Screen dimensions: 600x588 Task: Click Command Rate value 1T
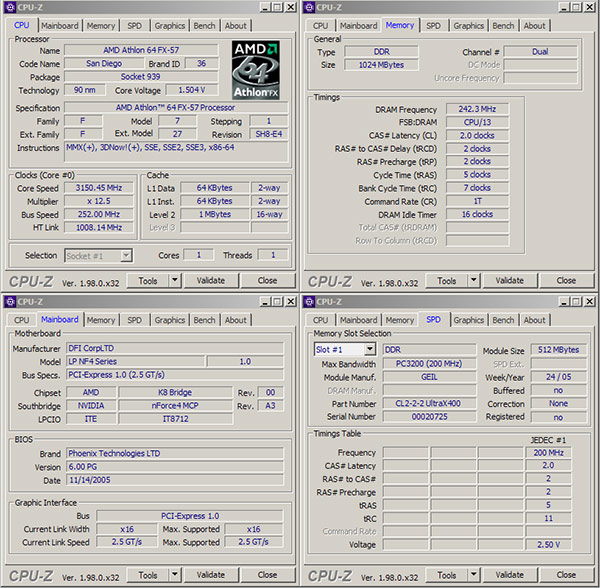tap(477, 201)
